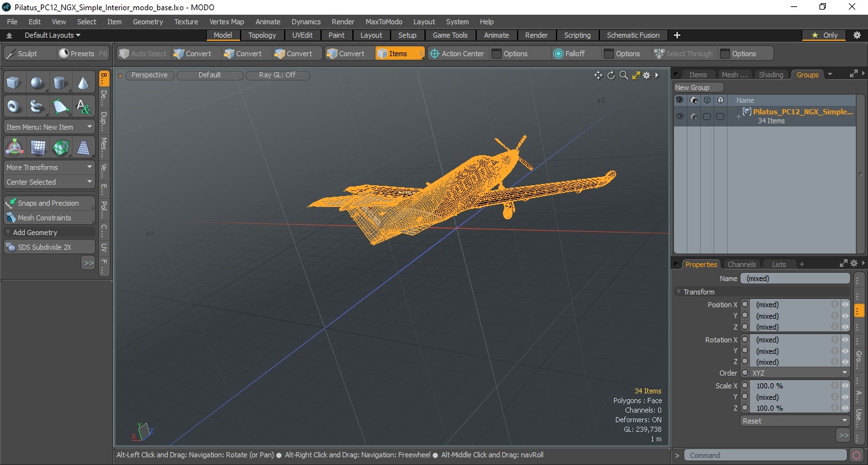Toggle visibility eye for Pilatus group

point(680,116)
